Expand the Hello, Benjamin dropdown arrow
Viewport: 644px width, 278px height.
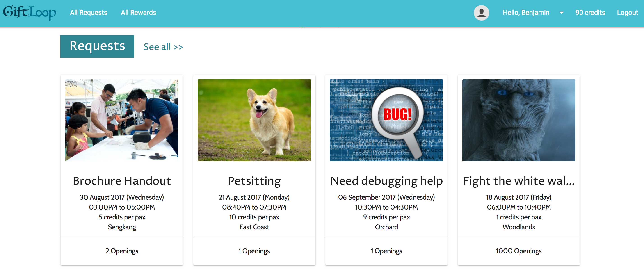click(562, 13)
